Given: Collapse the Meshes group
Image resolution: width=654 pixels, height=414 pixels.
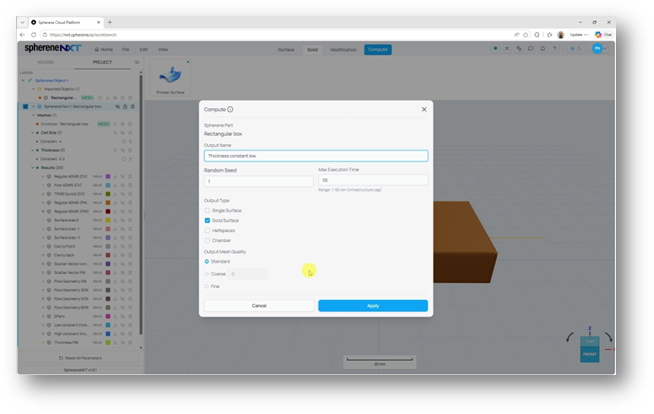Looking at the screenshot, I should pos(33,115).
